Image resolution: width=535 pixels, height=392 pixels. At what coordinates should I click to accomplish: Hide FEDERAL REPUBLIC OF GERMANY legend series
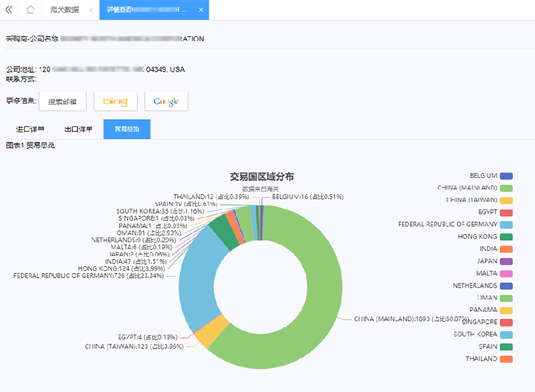click(x=506, y=224)
